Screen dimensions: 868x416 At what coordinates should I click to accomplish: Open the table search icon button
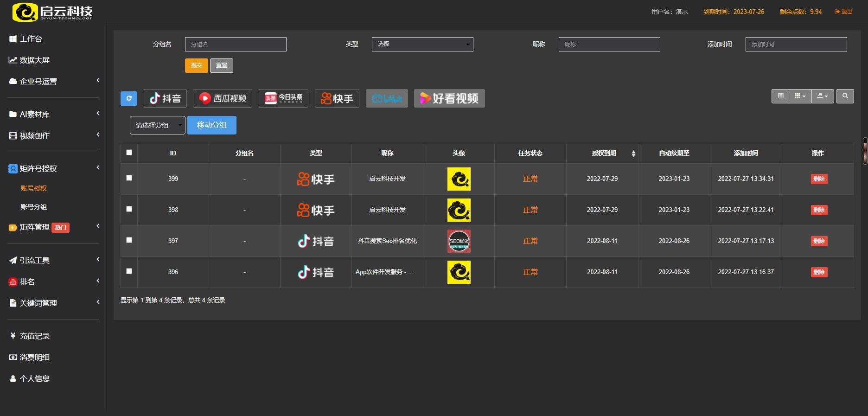tap(845, 96)
